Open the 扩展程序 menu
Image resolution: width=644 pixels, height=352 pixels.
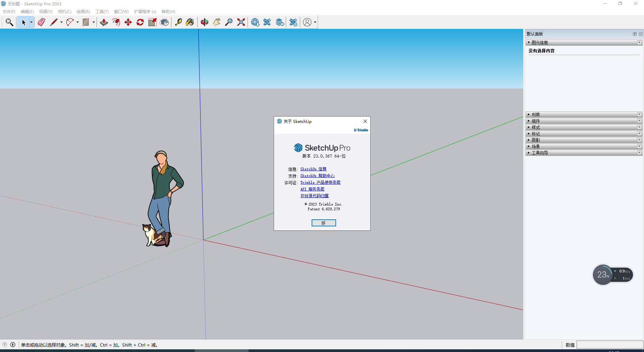(x=145, y=12)
